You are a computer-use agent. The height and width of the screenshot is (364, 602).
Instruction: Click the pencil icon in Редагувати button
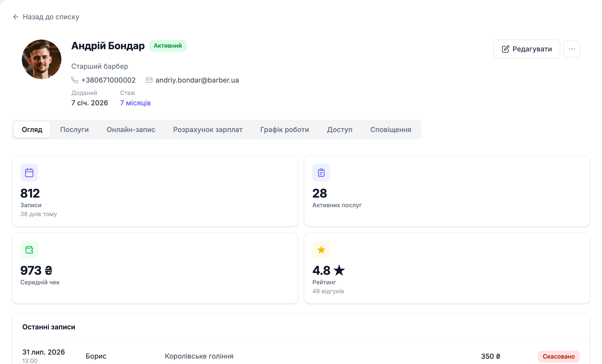click(x=505, y=49)
